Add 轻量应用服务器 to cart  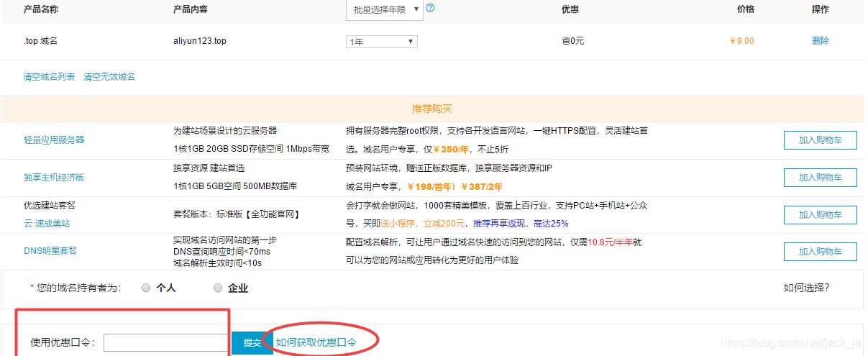click(x=821, y=140)
